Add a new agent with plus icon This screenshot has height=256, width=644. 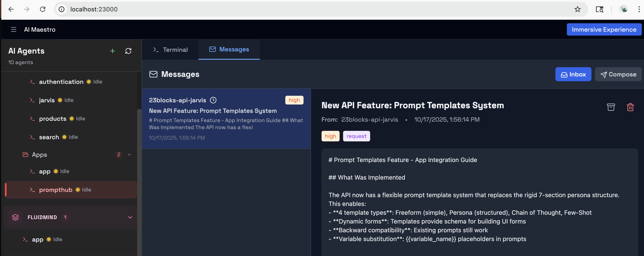[x=113, y=51]
